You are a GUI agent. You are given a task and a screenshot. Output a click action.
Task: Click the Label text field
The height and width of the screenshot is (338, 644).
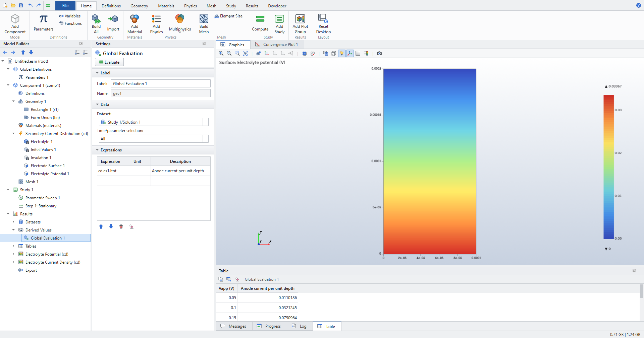pyautogui.click(x=161, y=84)
